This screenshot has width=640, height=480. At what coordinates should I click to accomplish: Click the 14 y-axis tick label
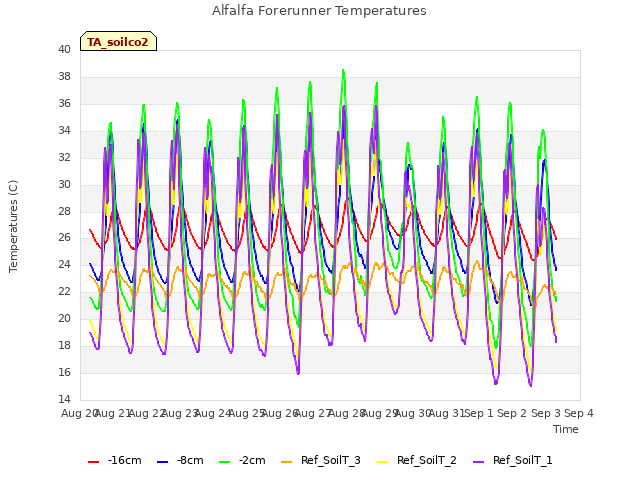pyautogui.click(x=64, y=399)
